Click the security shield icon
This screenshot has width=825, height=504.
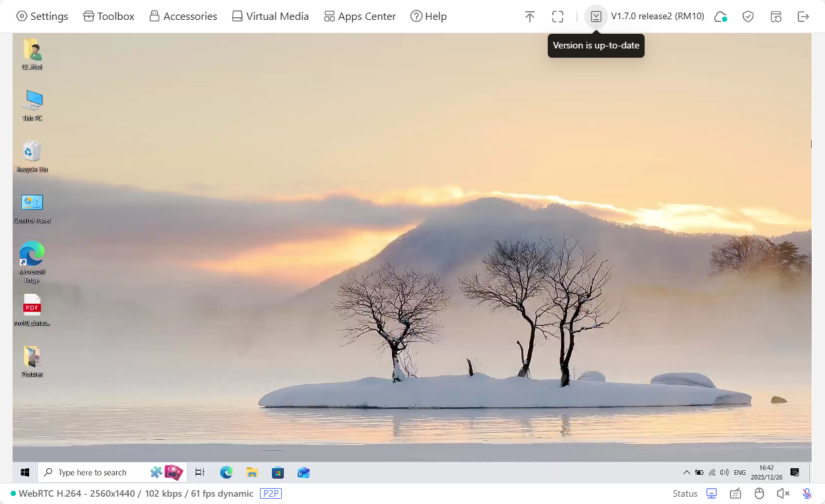[748, 17]
